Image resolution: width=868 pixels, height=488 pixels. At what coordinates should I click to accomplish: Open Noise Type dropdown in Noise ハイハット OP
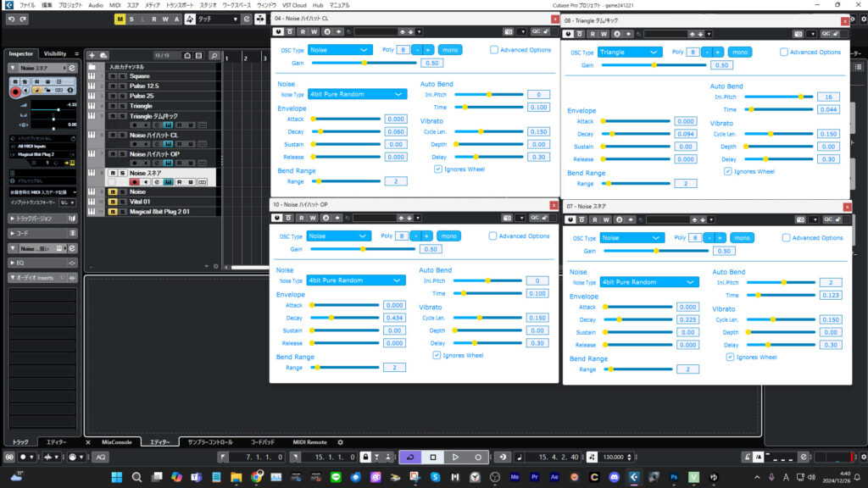[356, 280]
